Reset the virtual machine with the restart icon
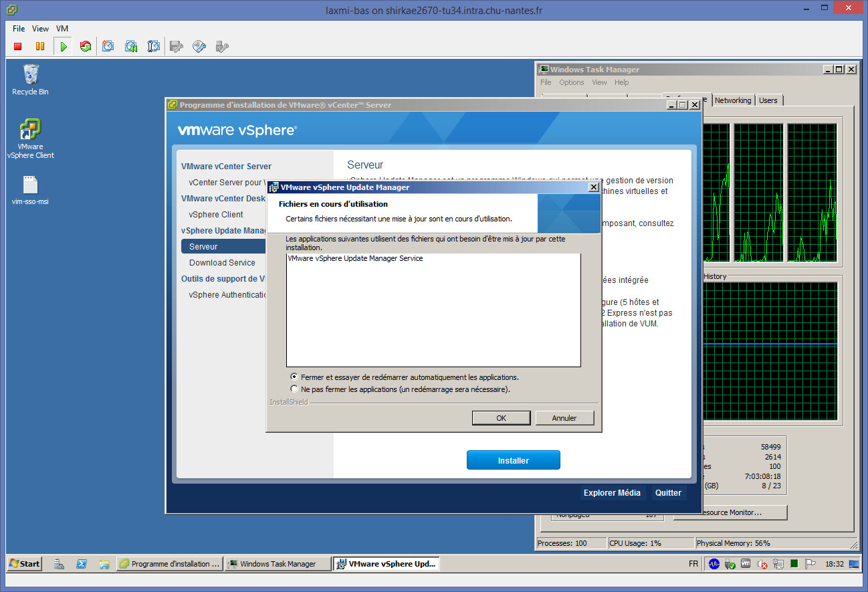Viewport: 868px width, 592px height. [x=85, y=46]
